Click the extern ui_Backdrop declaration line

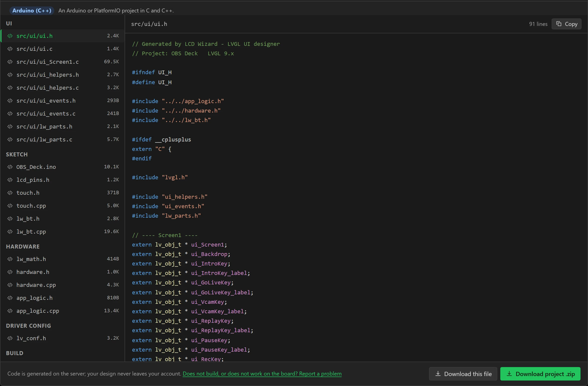tap(181, 254)
